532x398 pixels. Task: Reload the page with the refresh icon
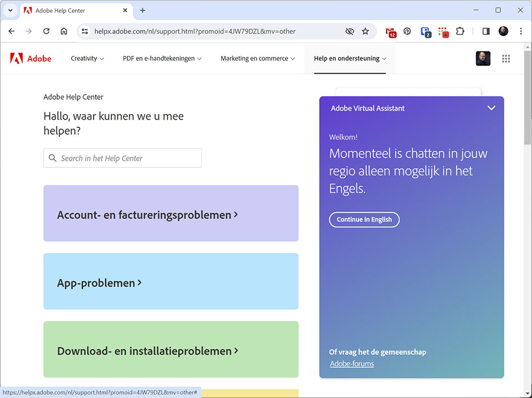46,31
